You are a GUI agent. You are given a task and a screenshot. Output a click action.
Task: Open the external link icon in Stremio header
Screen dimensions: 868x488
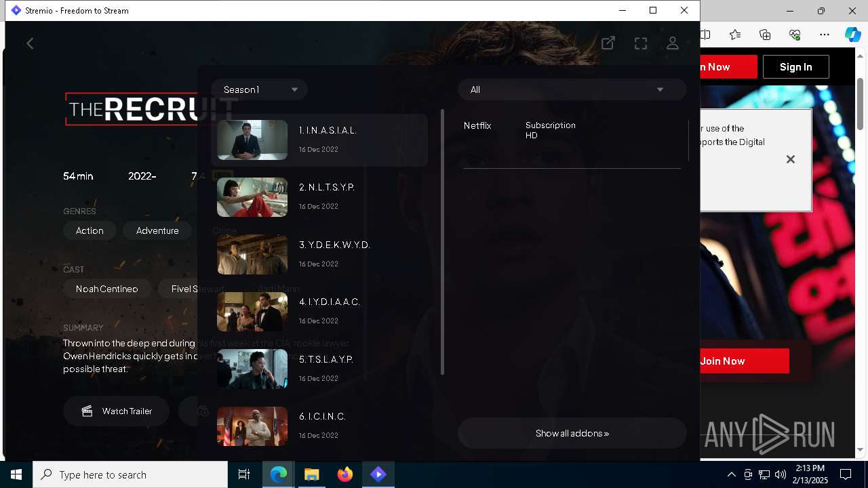click(x=608, y=43)
